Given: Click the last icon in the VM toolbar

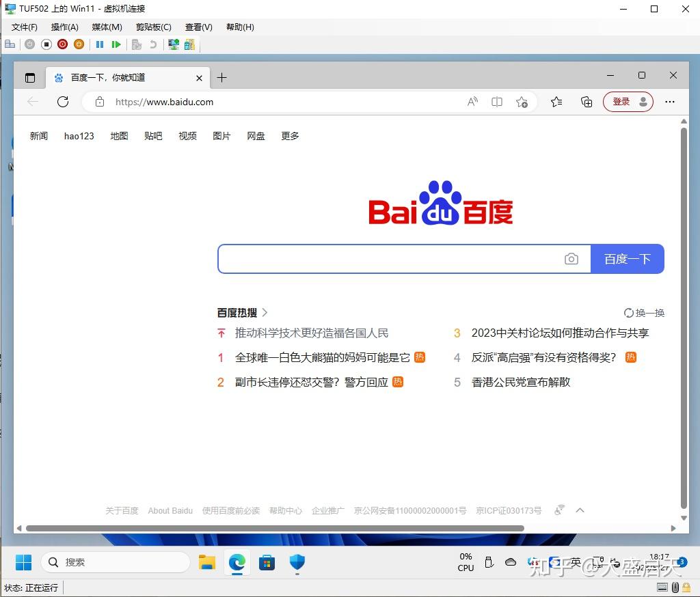Looking at the screenshot, I should tap(189, 44).
